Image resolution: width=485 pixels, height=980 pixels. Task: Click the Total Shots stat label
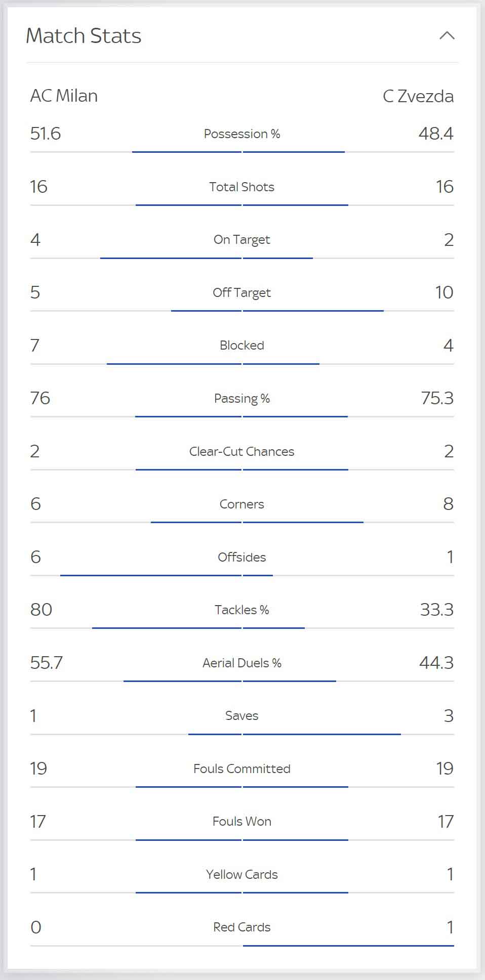tap(242, 187)
